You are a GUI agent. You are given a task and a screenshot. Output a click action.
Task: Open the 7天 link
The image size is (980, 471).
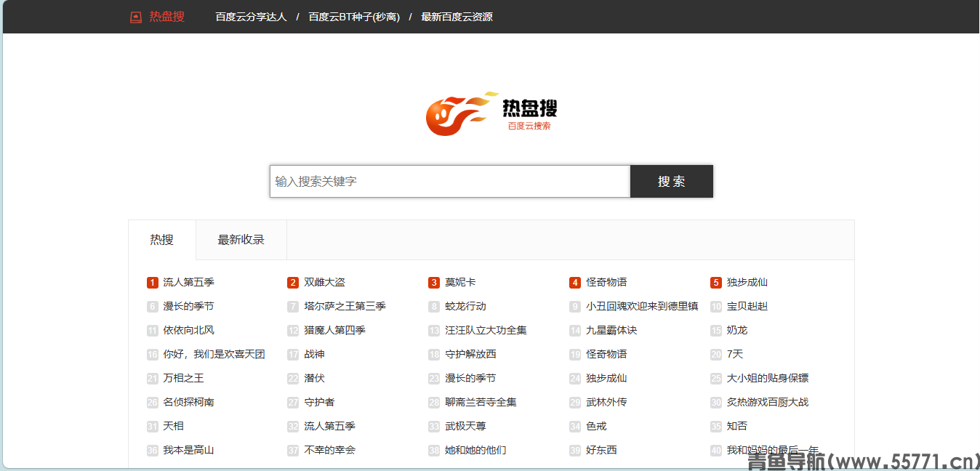[x=735, y=354]
